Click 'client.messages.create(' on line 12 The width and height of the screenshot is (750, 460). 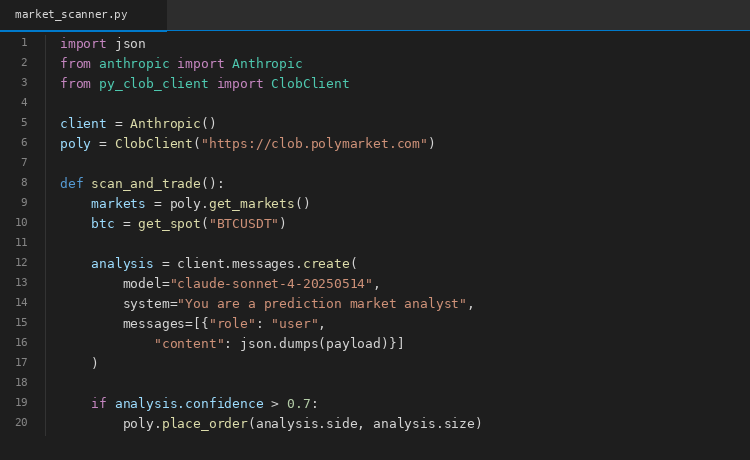point(267,263)
